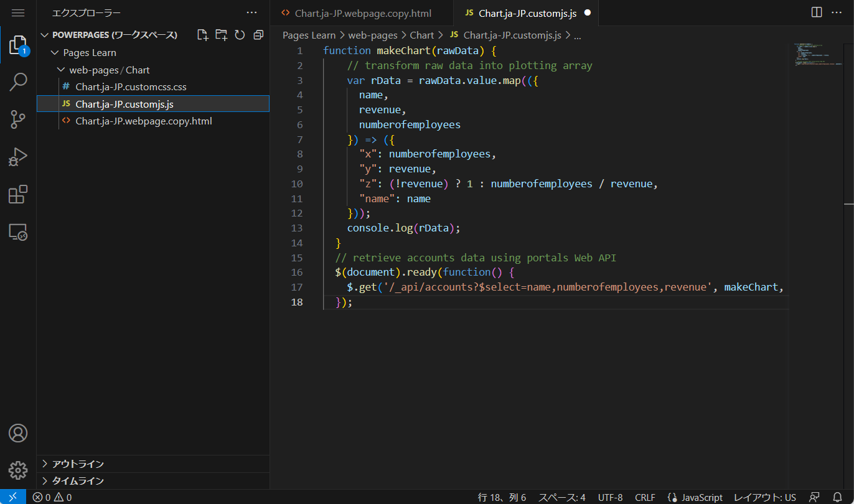
Task: Click Chart breadcrumb
Action: [x=422, y=35]
